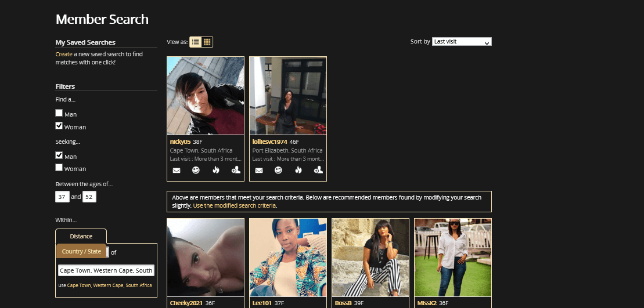
Task: Open Cheeky2021's profile via username
Action: point(186,303)
